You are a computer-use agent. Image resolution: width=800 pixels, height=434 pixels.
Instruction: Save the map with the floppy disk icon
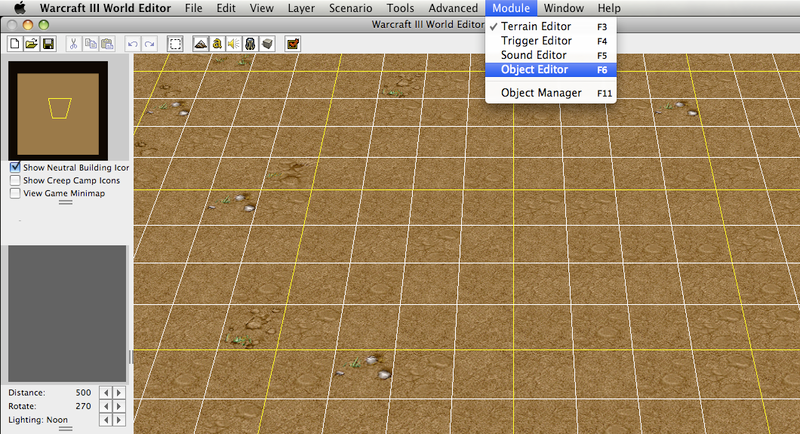tap(48, 44)
